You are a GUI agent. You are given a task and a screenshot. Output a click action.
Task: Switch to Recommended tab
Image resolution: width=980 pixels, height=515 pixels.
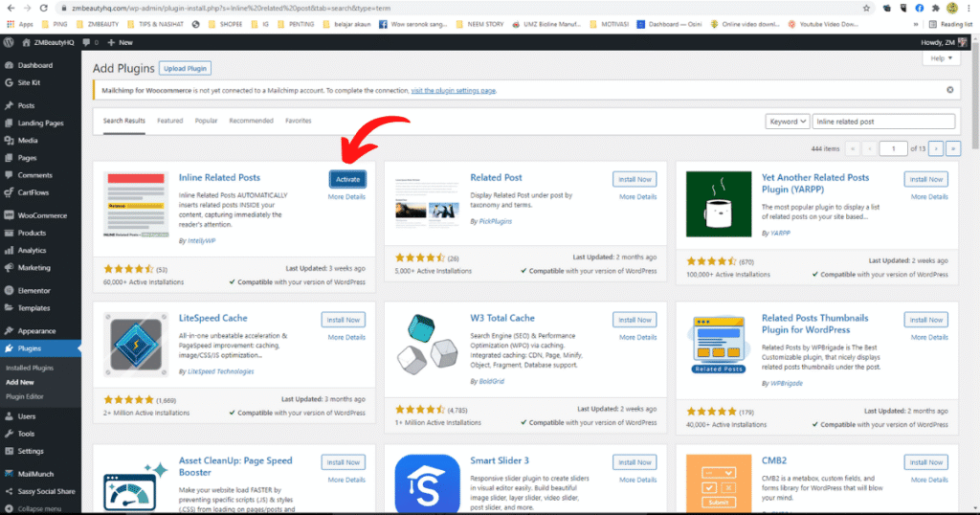pyautogui.click(x=252, y=121)
